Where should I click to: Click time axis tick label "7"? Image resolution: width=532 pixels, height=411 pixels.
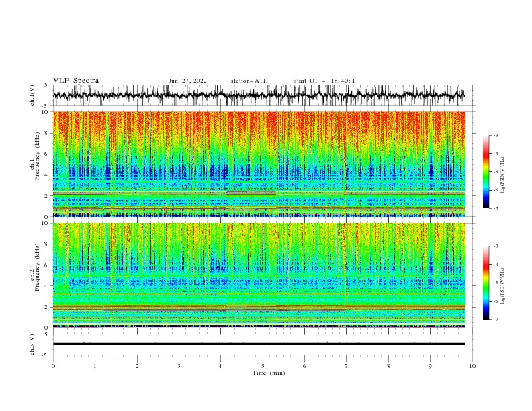(x=346, y=366)
